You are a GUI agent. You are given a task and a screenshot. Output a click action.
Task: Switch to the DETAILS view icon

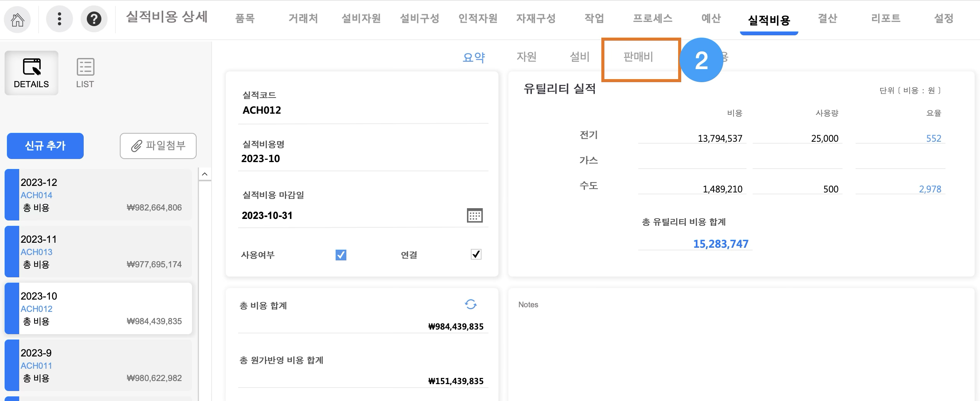coord(31,73)
